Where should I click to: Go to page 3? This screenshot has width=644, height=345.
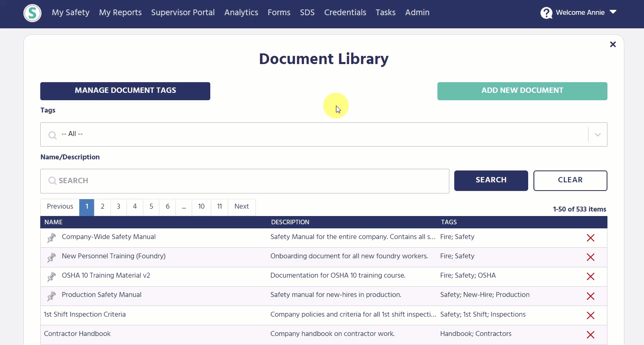point(119,207)
